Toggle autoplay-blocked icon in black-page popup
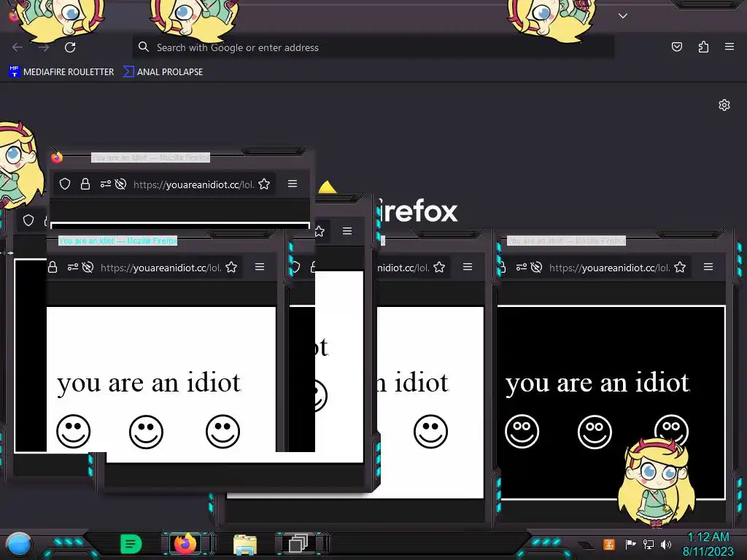This screenshot has height=560, width=747. pyautogui.click(x=536, y=267)
